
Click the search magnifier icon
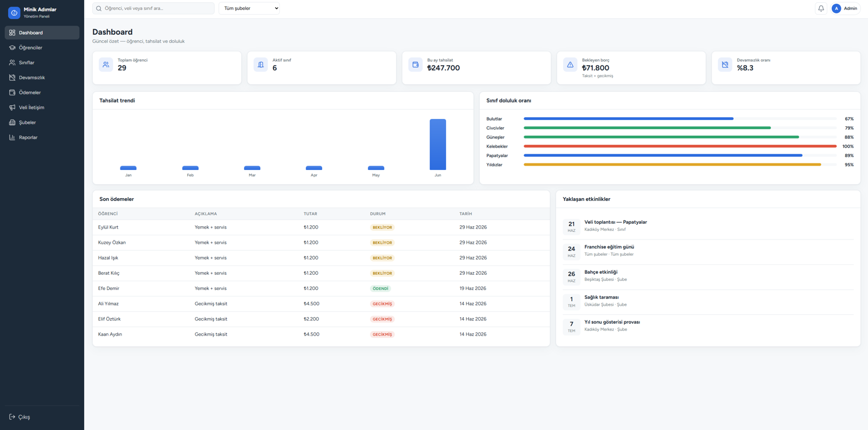click(x=99, y=8)
